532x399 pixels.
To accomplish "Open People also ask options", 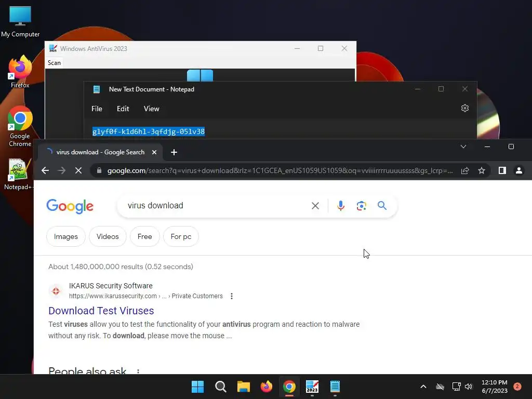I will click(x=138, y=371).
